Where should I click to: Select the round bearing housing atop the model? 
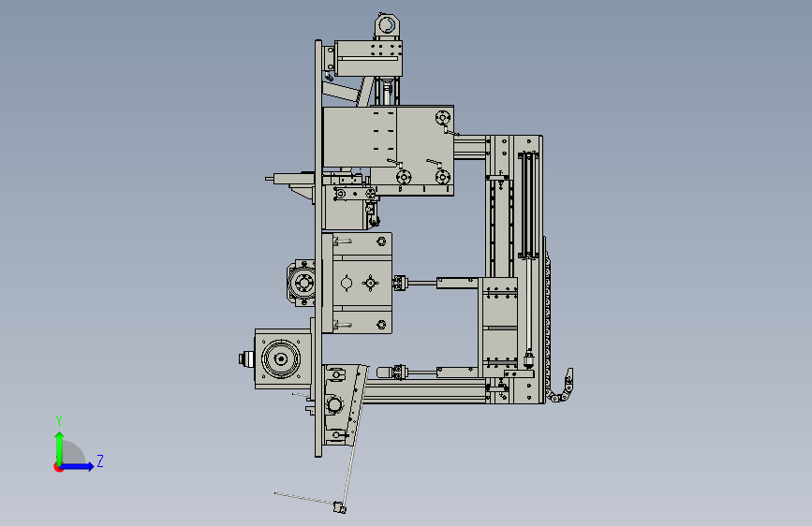387,25
